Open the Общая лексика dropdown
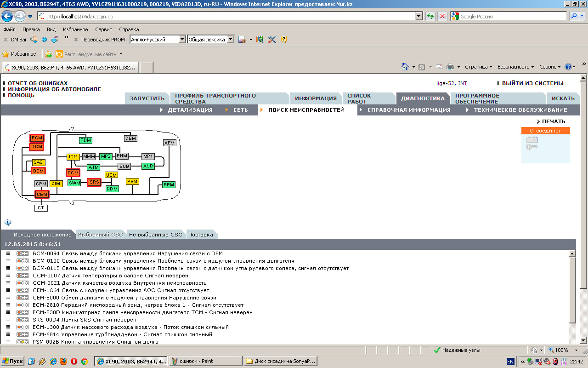Viewport: 588px width, 368px height. click(230, 40)
